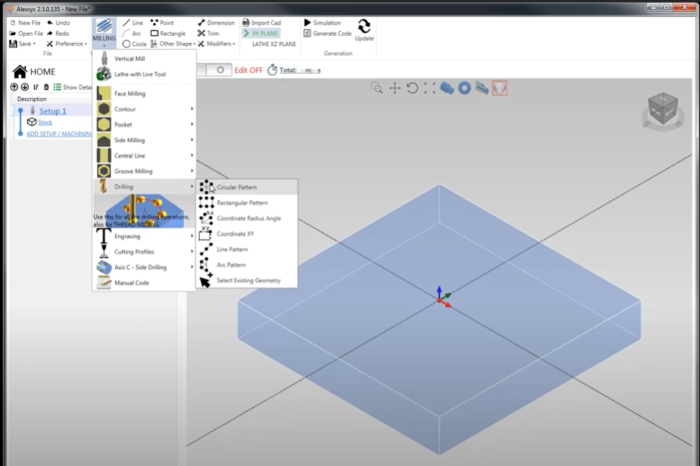Click the rotate view icon

coord(411,88)
